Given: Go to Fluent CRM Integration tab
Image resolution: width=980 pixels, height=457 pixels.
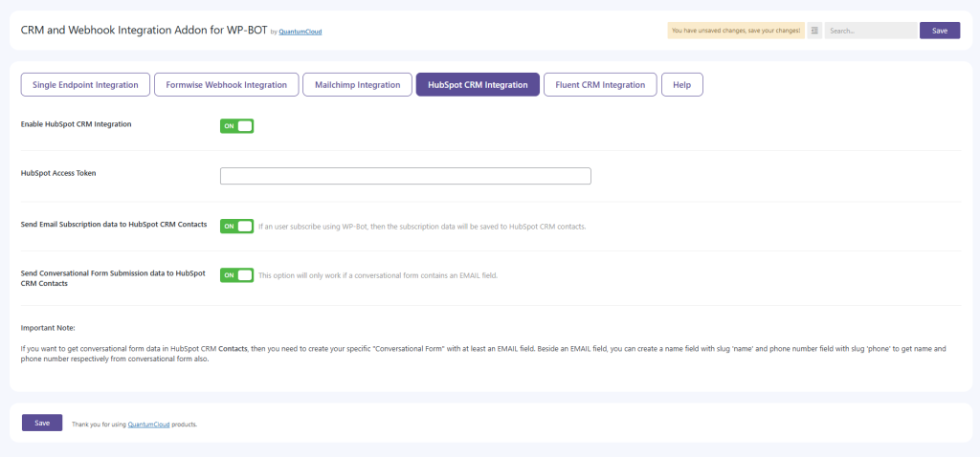Looking at the screenshot, I should 600,85.
